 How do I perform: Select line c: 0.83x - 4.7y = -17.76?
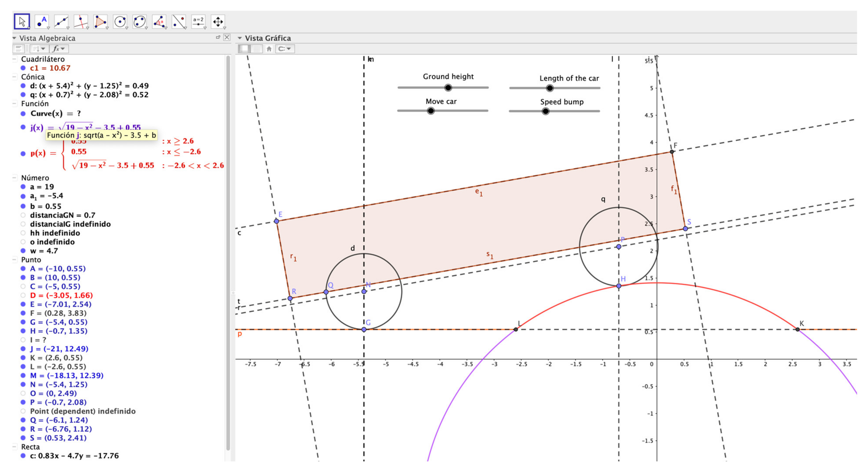74,456
